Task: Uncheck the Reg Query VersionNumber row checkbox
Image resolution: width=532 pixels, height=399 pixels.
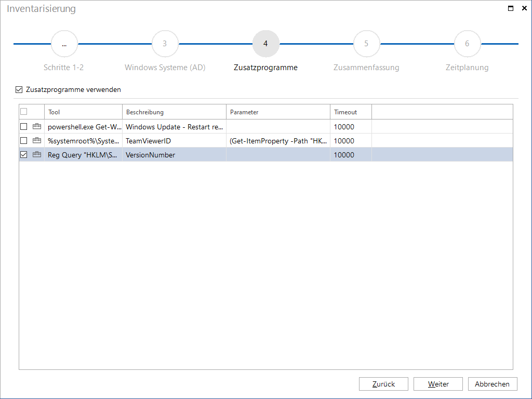Action: tap(24, 154)
